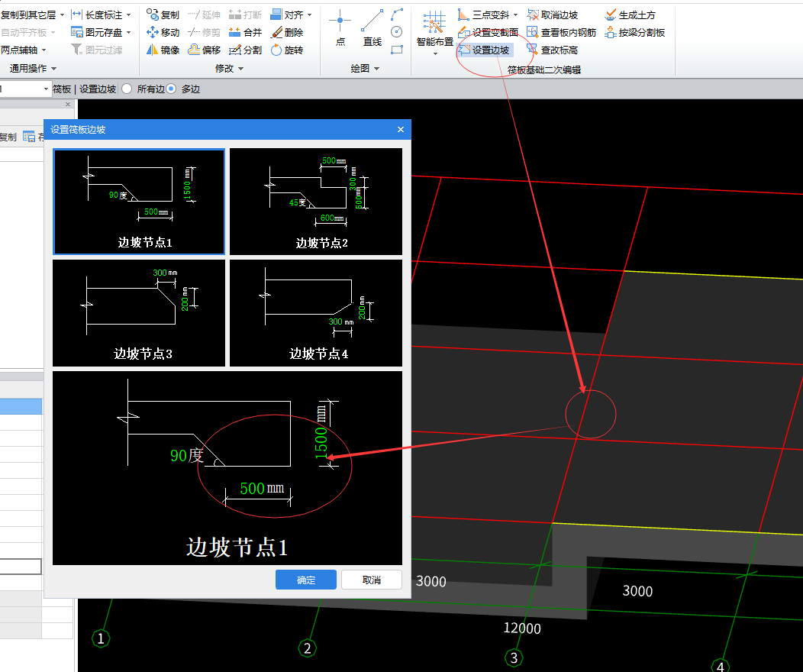Click the 1500 height value in preview
Image resolution: width=803 pixels, height=672 pixels.
point(321,443)
